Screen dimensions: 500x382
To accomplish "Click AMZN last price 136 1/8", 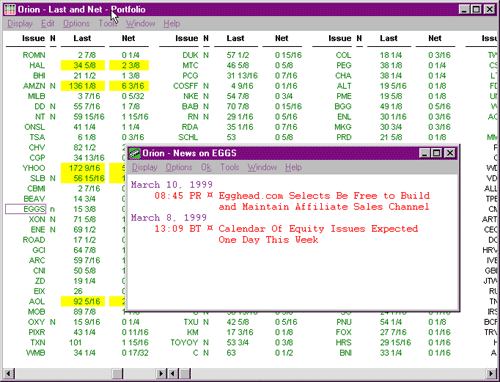I will coord(83,86).
